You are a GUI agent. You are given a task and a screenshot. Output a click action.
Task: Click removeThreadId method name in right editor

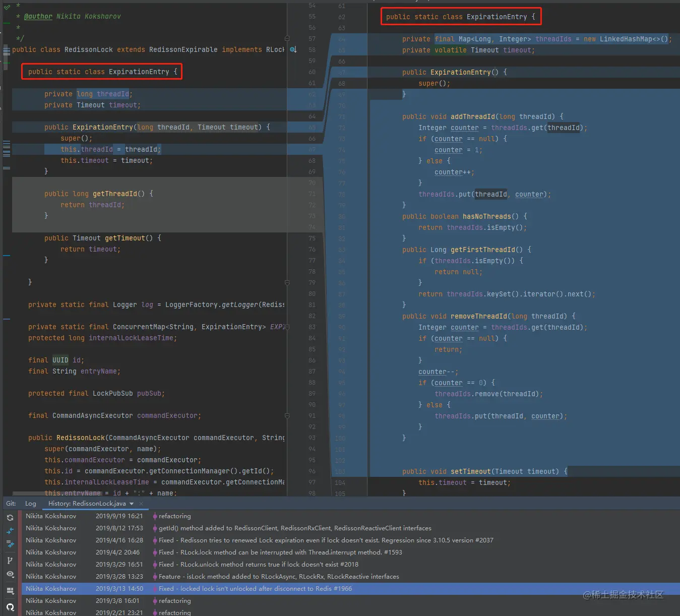click(x=479, y=316)
